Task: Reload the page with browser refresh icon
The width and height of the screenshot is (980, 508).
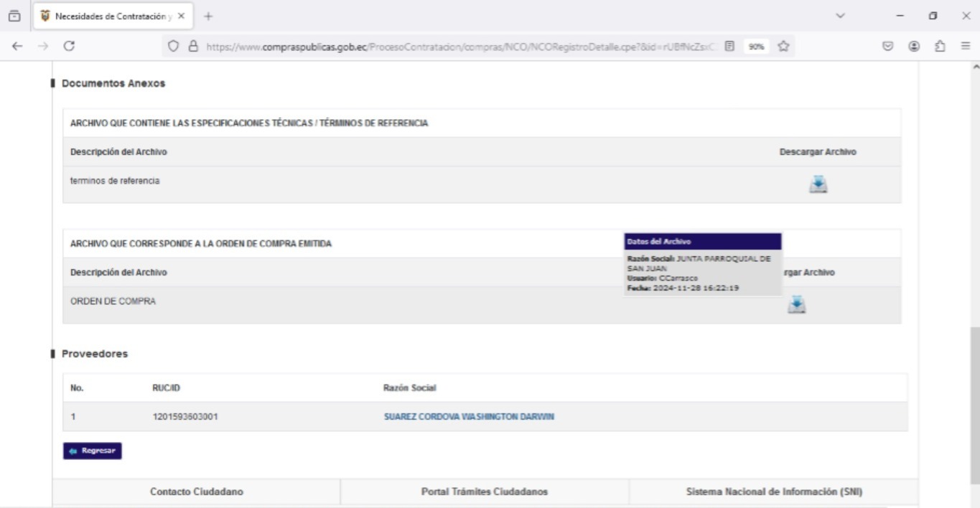Action: [x=69, y=46]
